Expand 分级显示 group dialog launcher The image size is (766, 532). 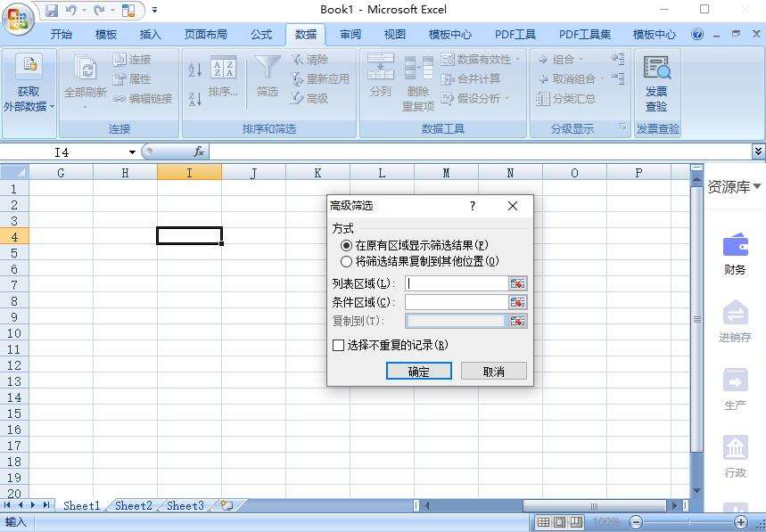tap(622, 127)
